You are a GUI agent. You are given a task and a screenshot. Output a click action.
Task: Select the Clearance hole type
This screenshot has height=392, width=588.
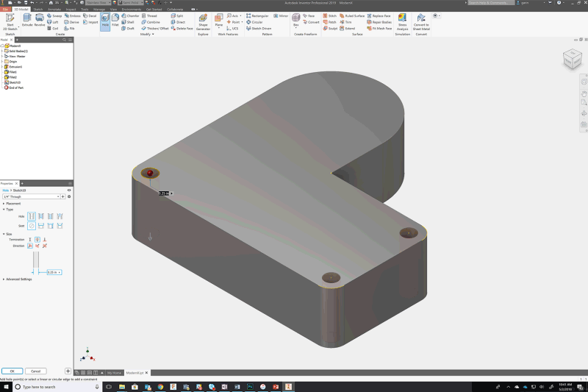coord(41,216)
